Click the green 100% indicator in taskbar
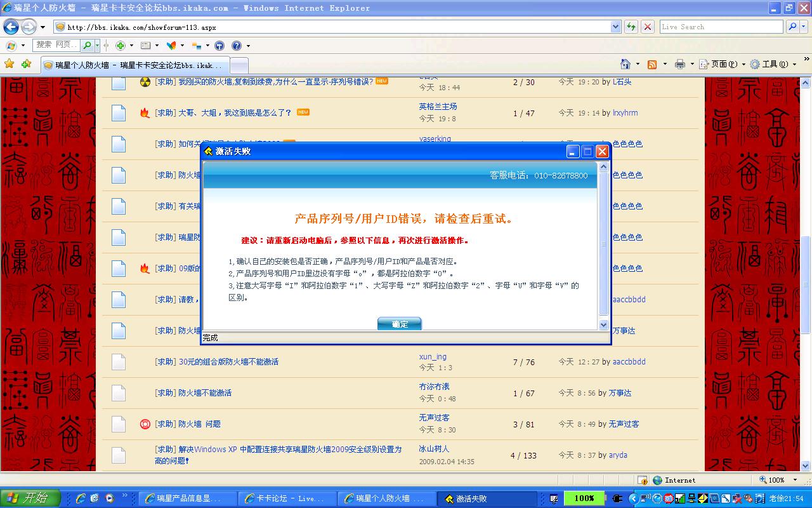Viewport: 812px width, 508px height. [x=584, y=498]
